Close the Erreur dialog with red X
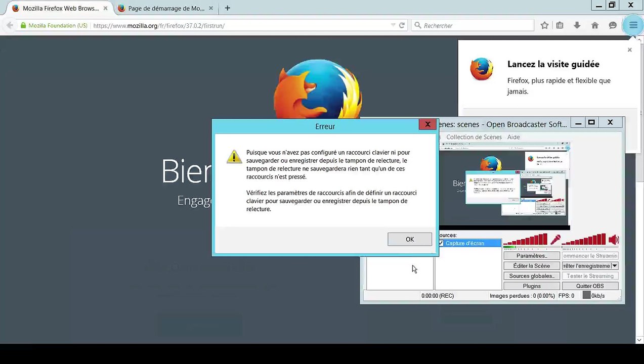The width and height of the screenshot is (644, 364). 427,124
